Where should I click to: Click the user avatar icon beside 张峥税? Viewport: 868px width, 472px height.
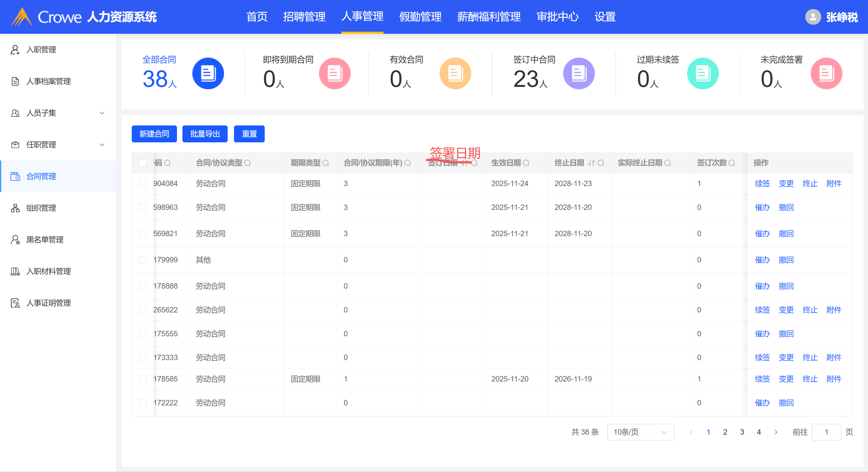tap(813, 17)
